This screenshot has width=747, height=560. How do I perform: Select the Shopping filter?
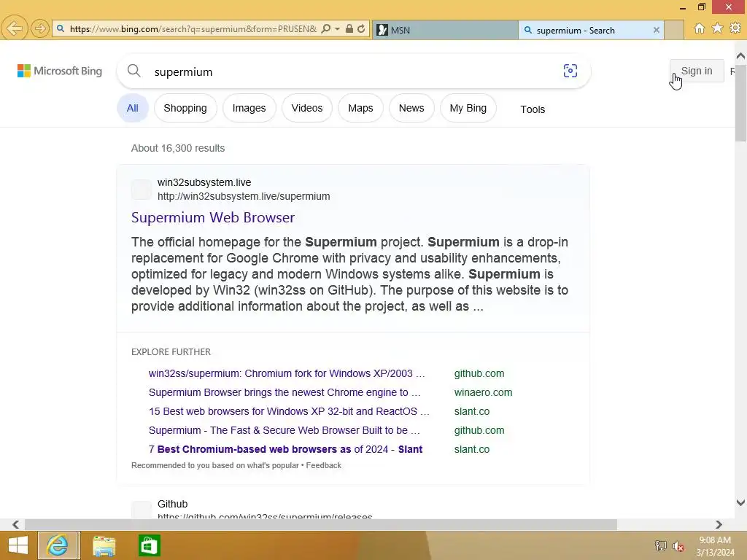(x=185, y=108)
